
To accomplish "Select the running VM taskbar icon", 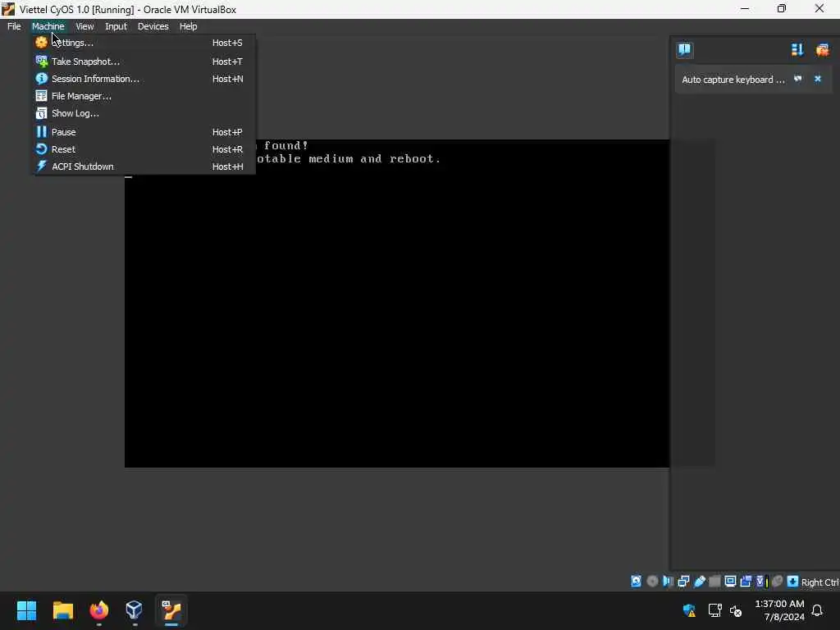I will coord(171,610).
